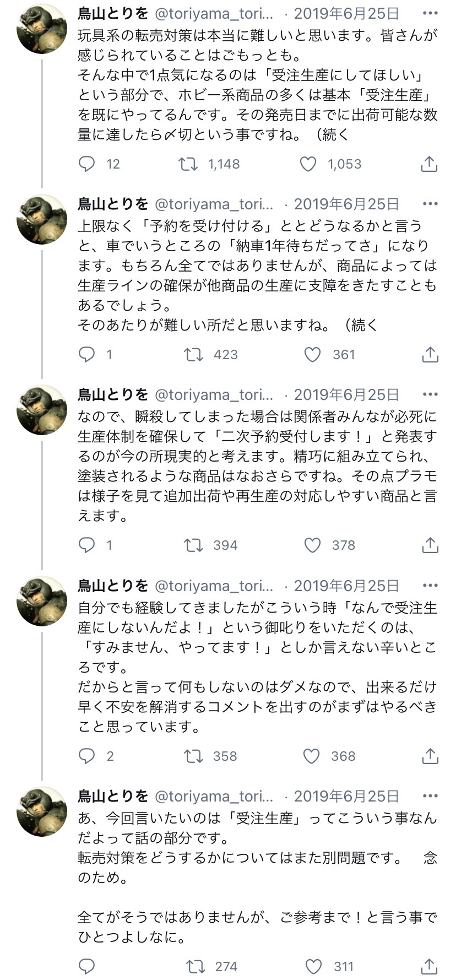Reply to the tweet with 2 replies
456x980 pixels.
coord(87,756)
